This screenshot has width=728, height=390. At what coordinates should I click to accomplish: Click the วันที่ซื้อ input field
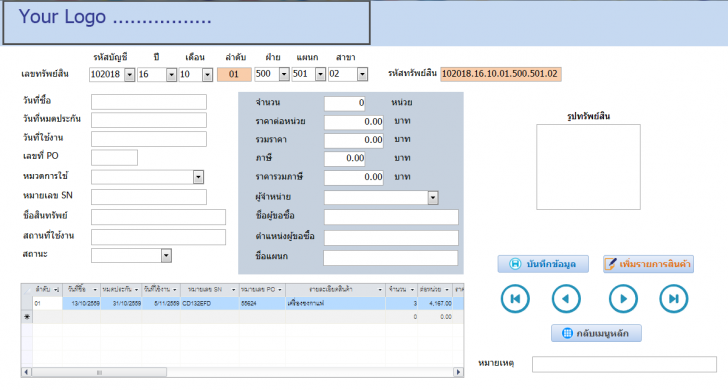point(149,102)
